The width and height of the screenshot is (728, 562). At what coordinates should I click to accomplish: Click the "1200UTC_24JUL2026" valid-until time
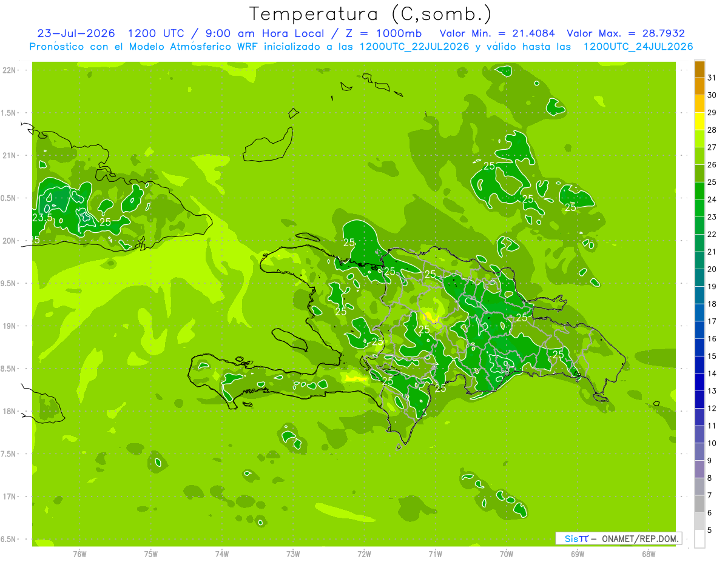pos(638,47)
